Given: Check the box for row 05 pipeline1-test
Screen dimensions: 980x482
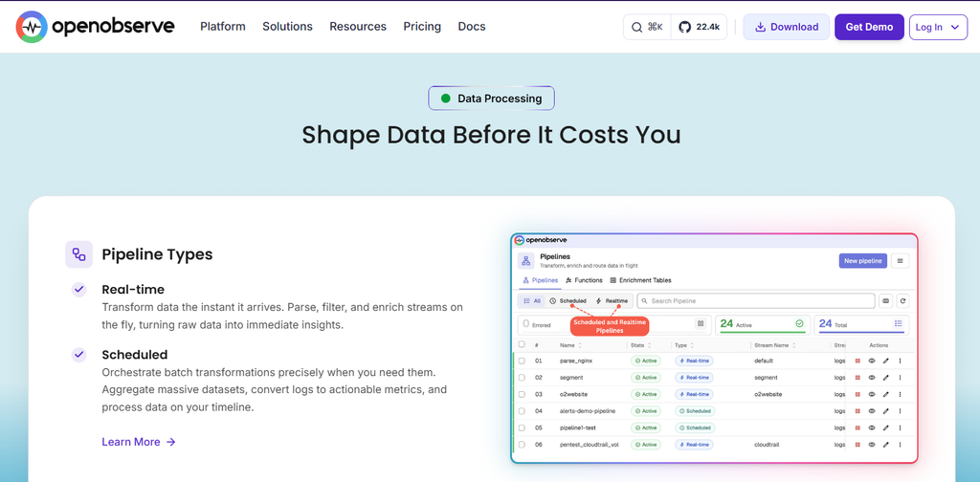Looking at the screenshot, I should pyautogui.click(x=522, y=427).
